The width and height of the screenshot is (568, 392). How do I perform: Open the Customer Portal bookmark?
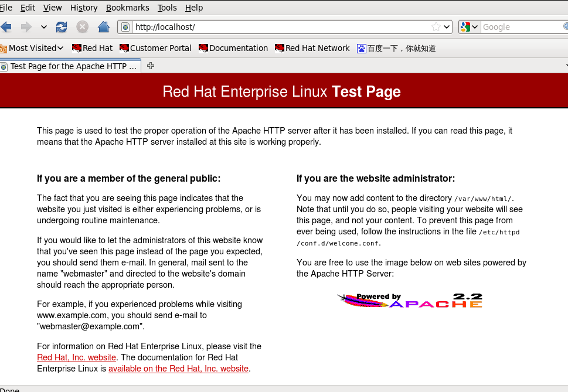coord(155,48)
